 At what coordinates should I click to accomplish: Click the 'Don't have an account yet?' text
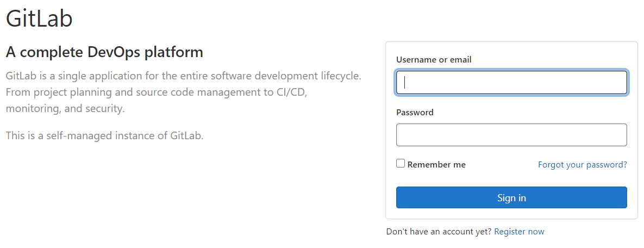click(x=439, y=232)
